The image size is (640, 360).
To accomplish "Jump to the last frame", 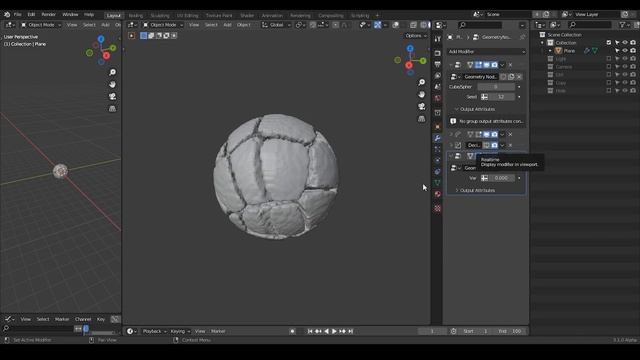I will pos(351,331).
